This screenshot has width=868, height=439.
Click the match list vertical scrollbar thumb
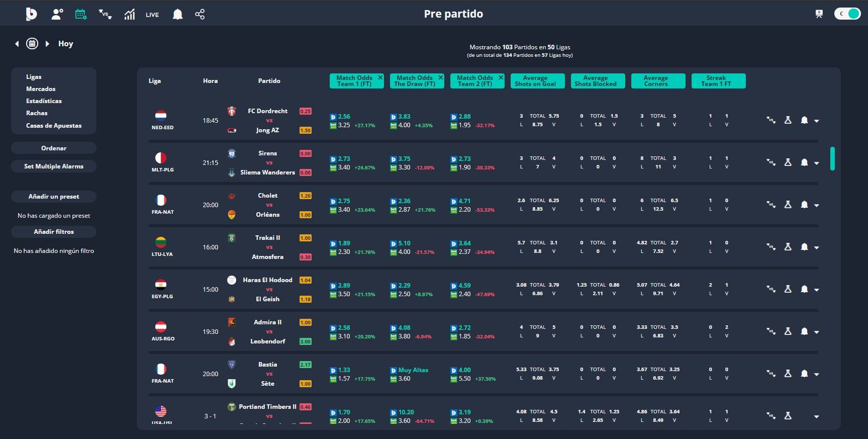(x=832, y=158)
